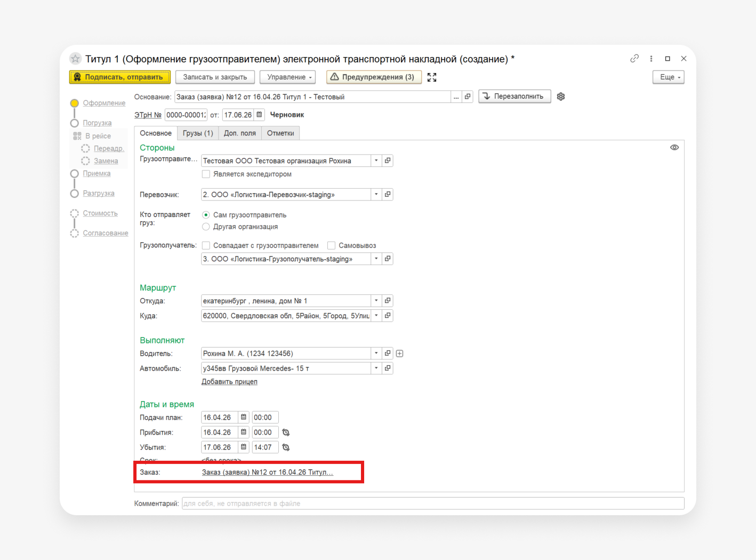This screenshot has height=560, width=756.
Task: Toggle full-screen form mode icon
Action: tap(432, 77)
